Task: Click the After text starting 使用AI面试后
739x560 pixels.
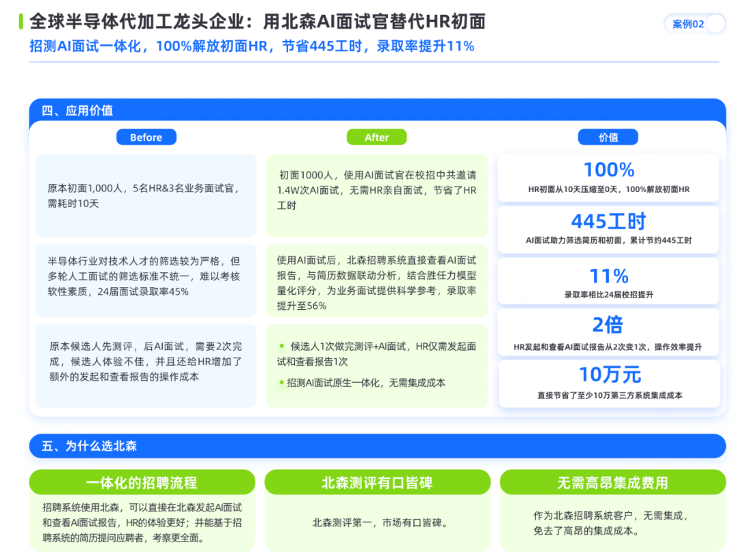Action: 376,283
